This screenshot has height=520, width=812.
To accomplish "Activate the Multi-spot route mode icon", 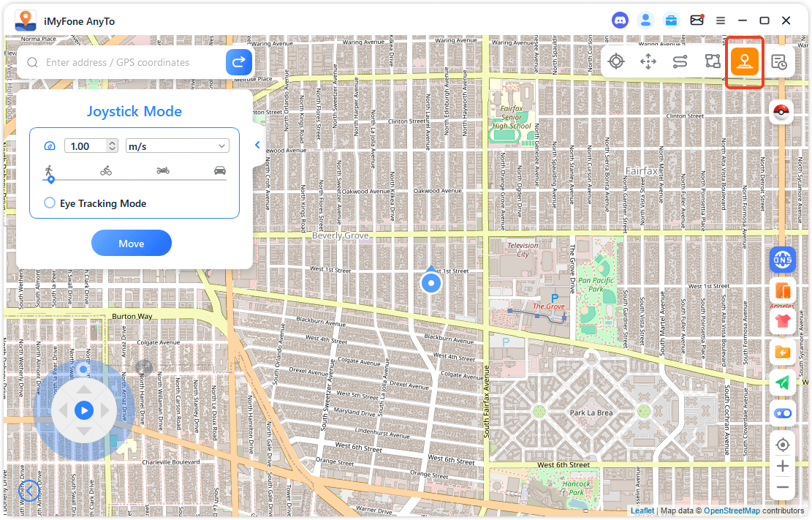I will tap(713, 61).
